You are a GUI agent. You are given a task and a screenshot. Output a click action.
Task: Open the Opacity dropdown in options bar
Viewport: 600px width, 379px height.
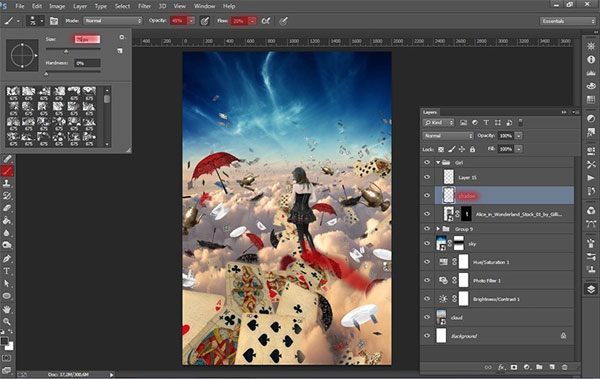(191, 21)
